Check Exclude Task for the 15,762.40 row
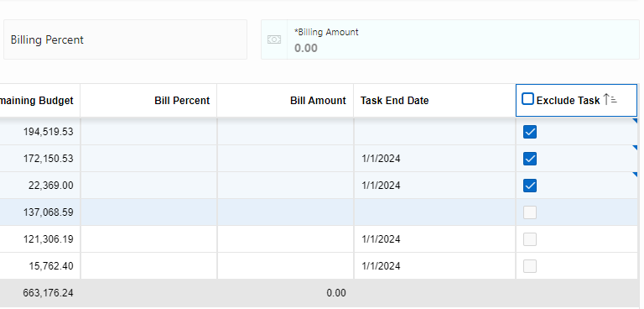Screen dimensions: 644x309 pos(530,266)
